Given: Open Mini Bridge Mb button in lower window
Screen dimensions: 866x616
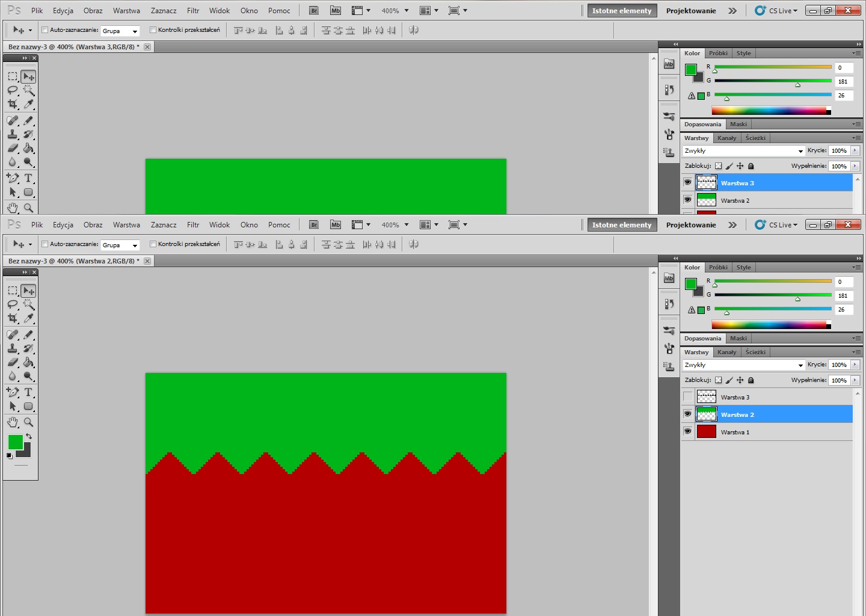Looking at the screenshot, I should 336,225.
